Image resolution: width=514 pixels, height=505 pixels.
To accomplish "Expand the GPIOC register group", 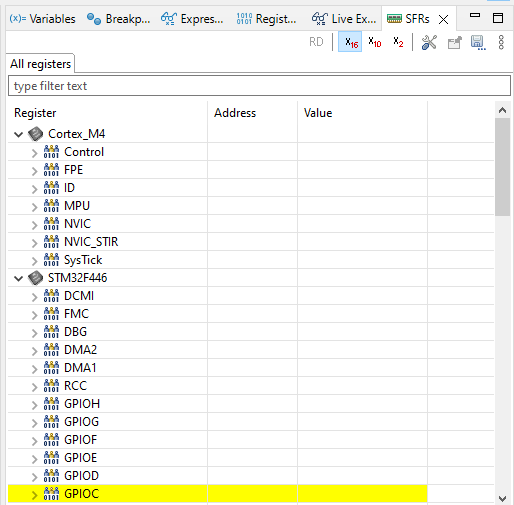I will point(34,495).
